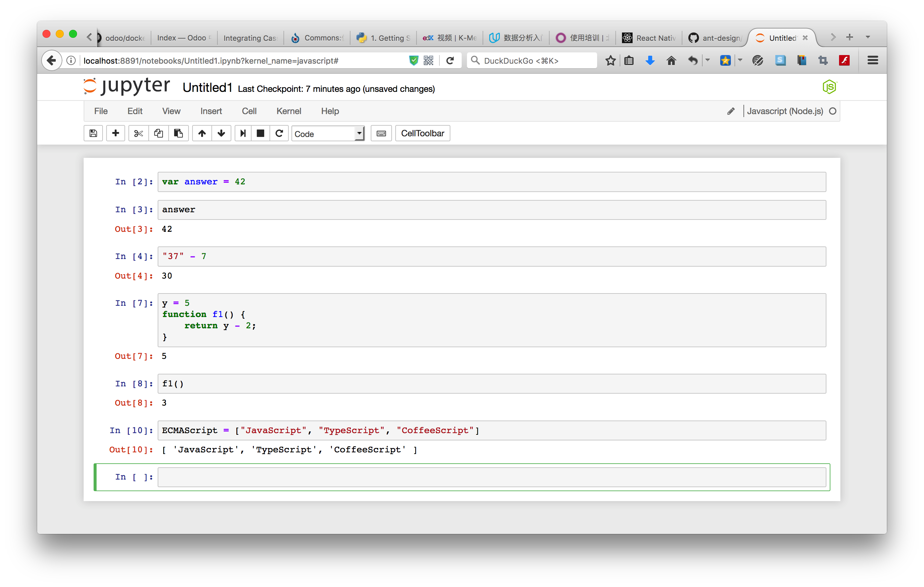Image resolution: width=924 pixels, height=587 pixels.
Task: Switch to the React Native browser tab
Action: (x=649, y=38)
